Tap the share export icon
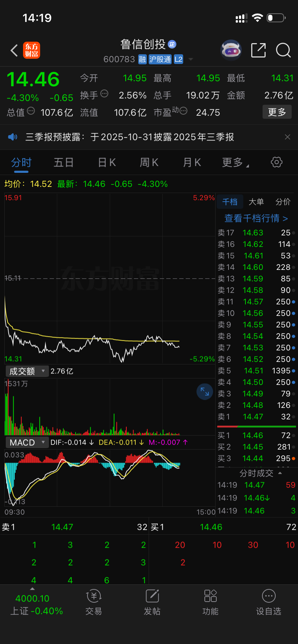This screenshot has width=298, height=644. [258, 50]
